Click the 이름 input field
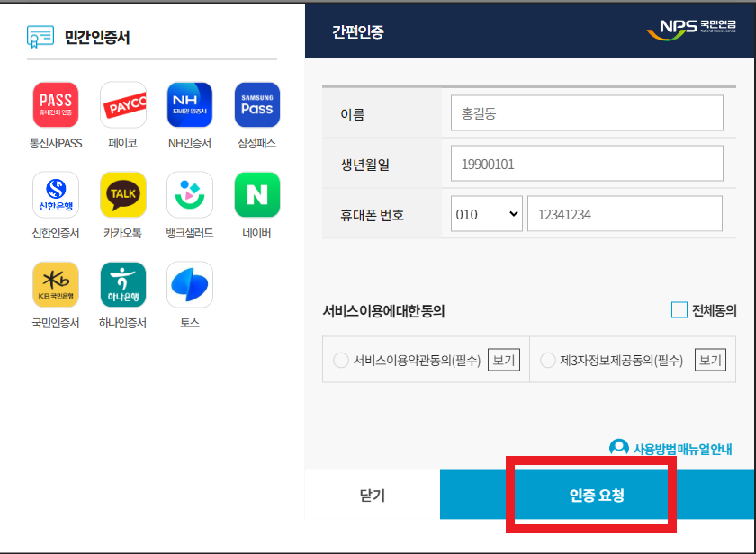 point(587,112)
